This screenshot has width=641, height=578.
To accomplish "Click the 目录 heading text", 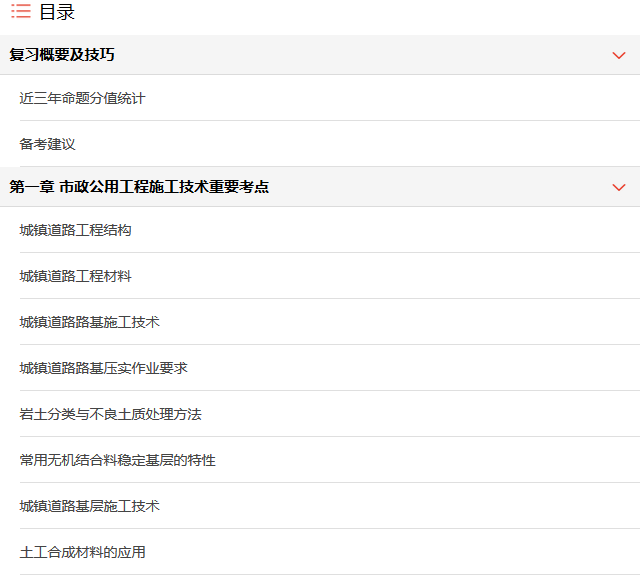I will coord(57,11).
